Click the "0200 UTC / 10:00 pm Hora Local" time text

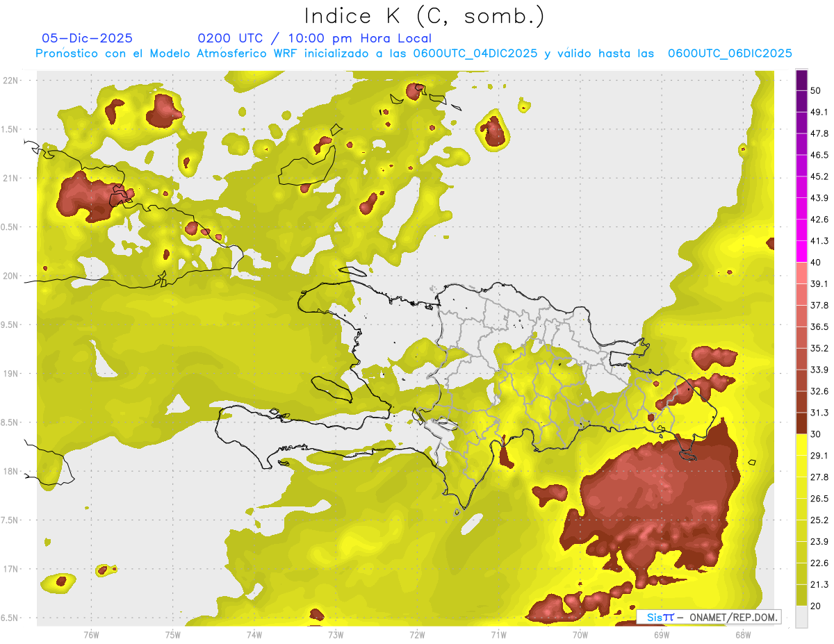pyautogui.click(x=315, y=38)
